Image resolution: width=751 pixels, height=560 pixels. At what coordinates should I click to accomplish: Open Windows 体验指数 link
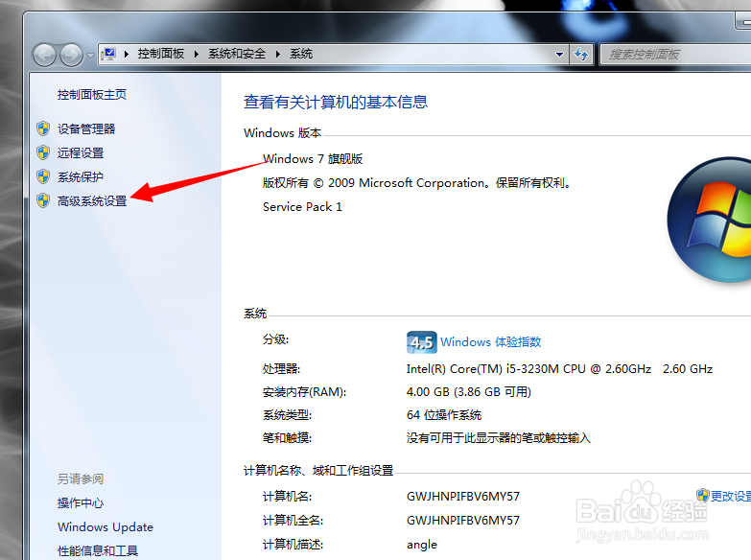pos(491,342)
